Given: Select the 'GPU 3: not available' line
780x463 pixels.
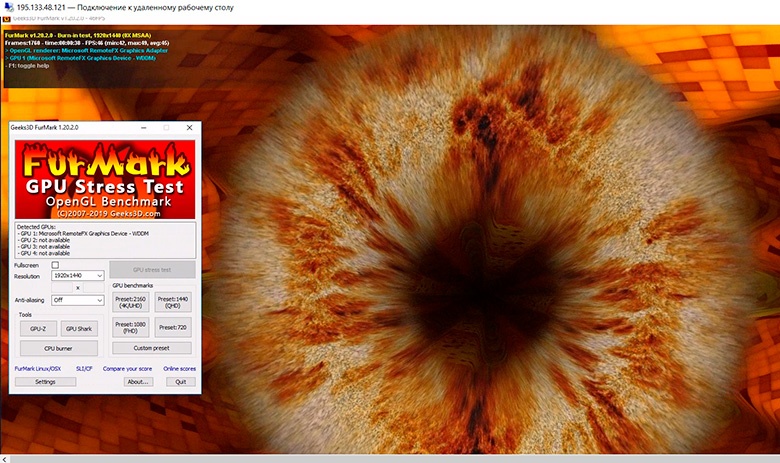Looking at the screenshot, I should pyautogui.click(x=45, y=246).
